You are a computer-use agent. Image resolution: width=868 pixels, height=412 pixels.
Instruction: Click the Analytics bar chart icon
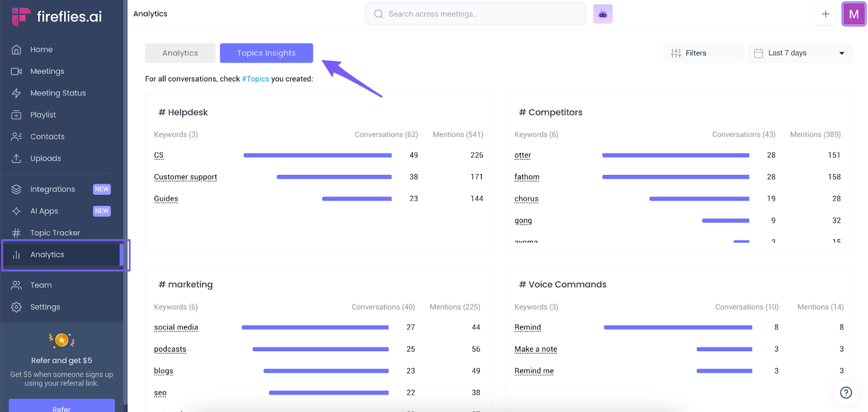[16, 255]
